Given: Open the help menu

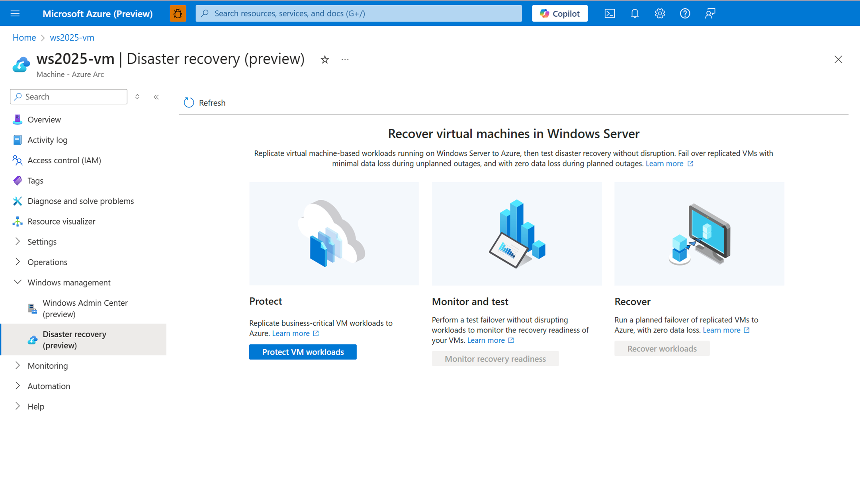Looking at the screenshot, I should [685, 13].
